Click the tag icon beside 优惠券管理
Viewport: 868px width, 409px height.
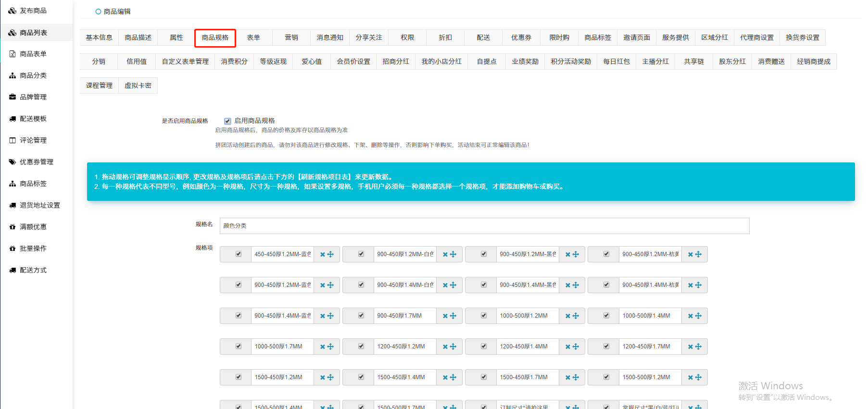pos(13,162)
